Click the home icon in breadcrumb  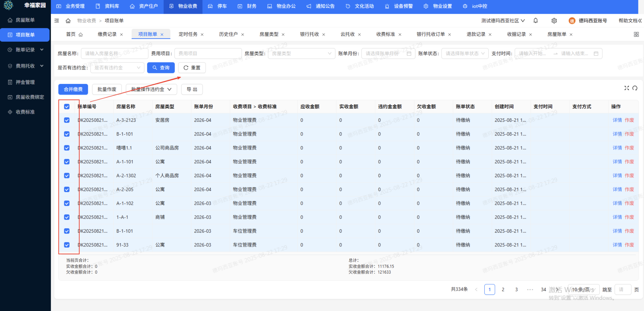pos(68,21)
